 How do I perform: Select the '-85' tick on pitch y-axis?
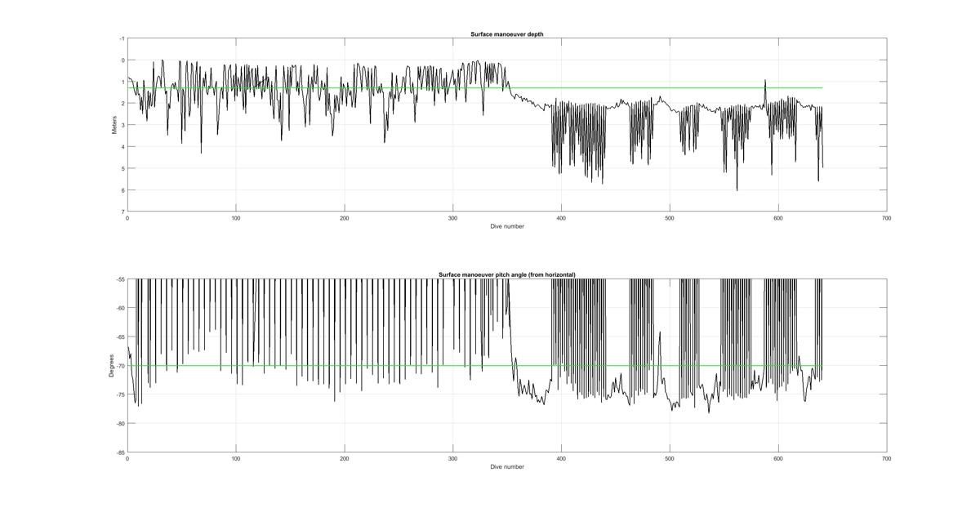click(120, 452)
